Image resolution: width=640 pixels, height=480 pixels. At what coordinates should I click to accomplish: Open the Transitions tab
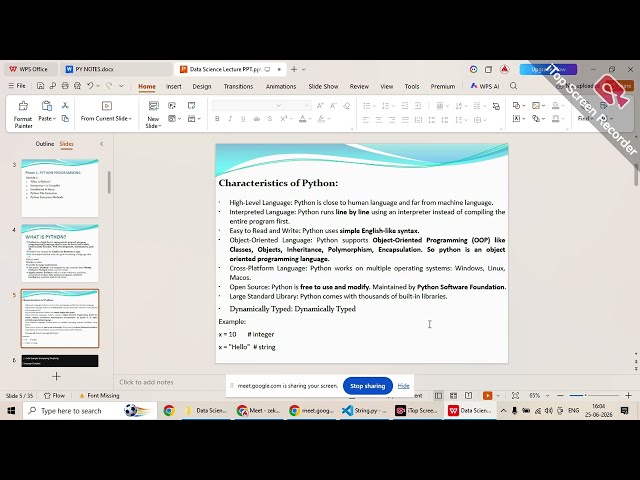pyautogui.click(x=238, y=87)
